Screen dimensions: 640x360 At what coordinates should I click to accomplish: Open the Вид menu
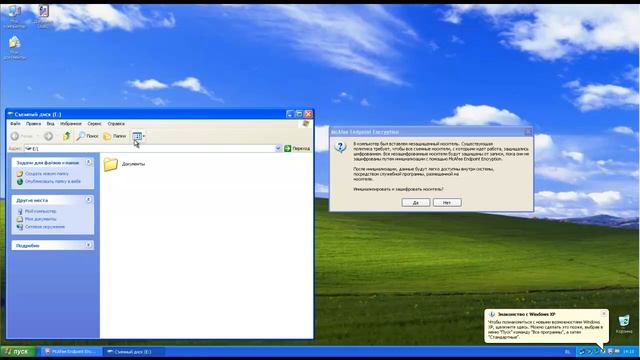pos(50,123)
